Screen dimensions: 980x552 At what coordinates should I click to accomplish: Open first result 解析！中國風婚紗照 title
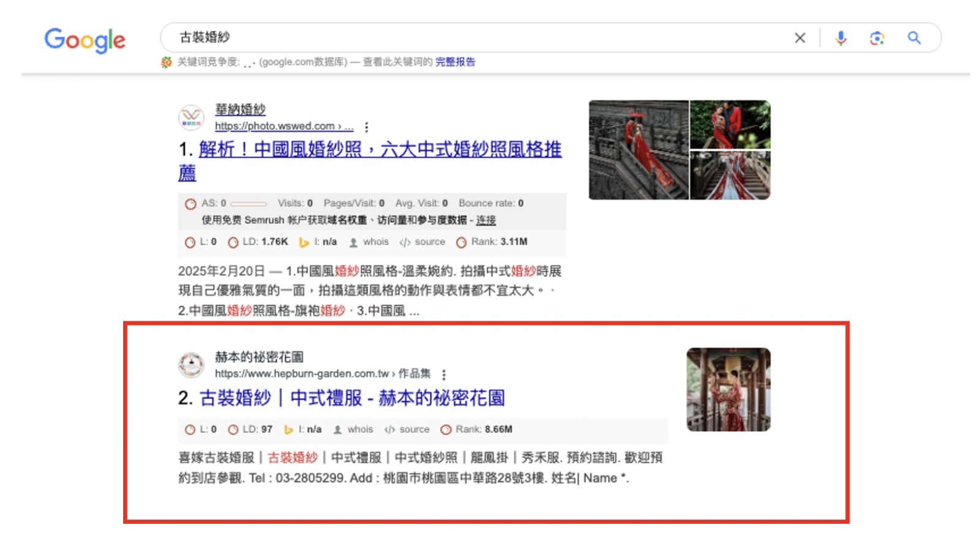coord(380,150)
